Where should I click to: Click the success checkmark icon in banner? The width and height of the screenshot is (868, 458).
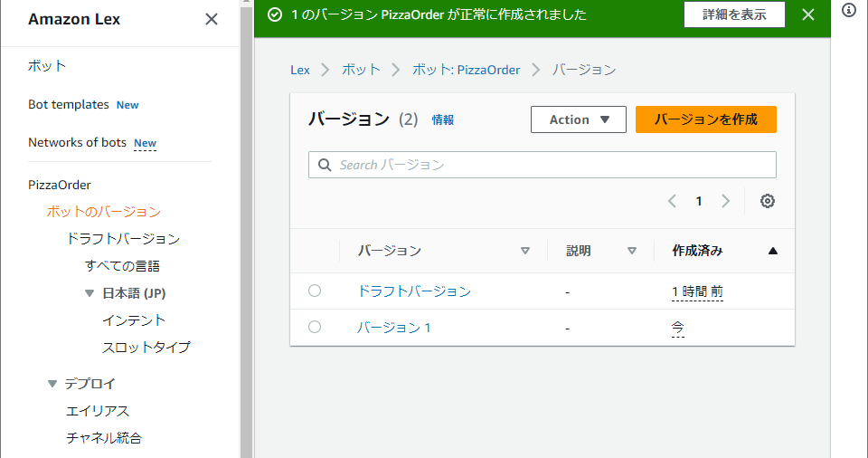tap(275, 15)
